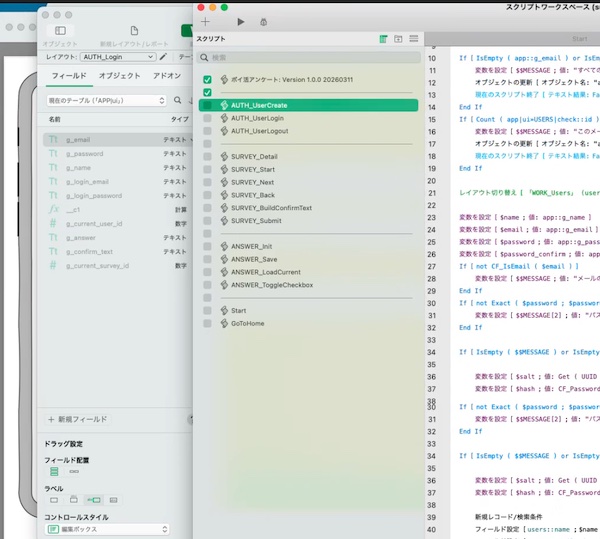This screenshot has width=600, height=539.
Task: Switch to the アドオン tab
Action: (x=167, y=77)
